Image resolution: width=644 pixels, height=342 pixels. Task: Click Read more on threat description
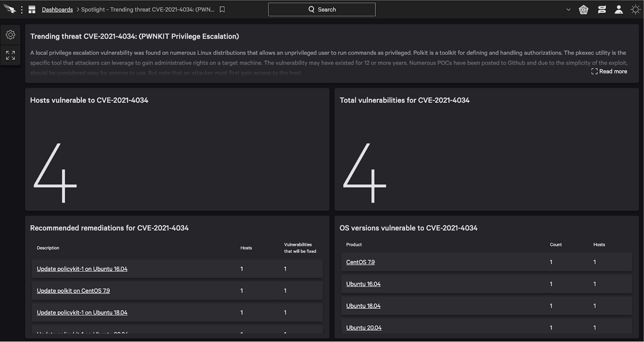click(x=609, y=71)
